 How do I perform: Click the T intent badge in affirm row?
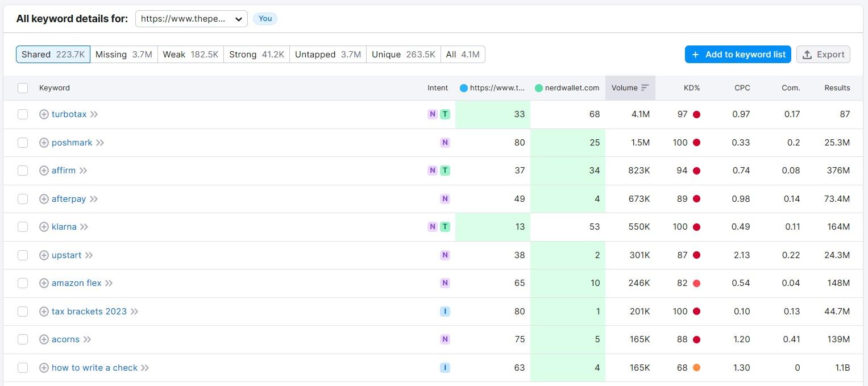pos(445,171)
